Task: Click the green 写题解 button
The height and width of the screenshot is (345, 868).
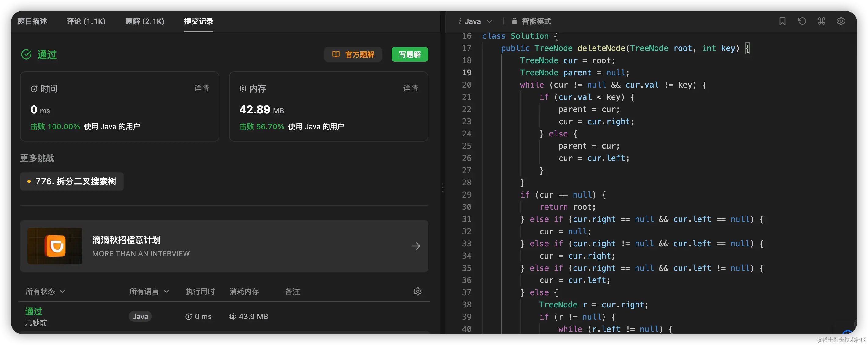Action: click(x=409, y=55)
